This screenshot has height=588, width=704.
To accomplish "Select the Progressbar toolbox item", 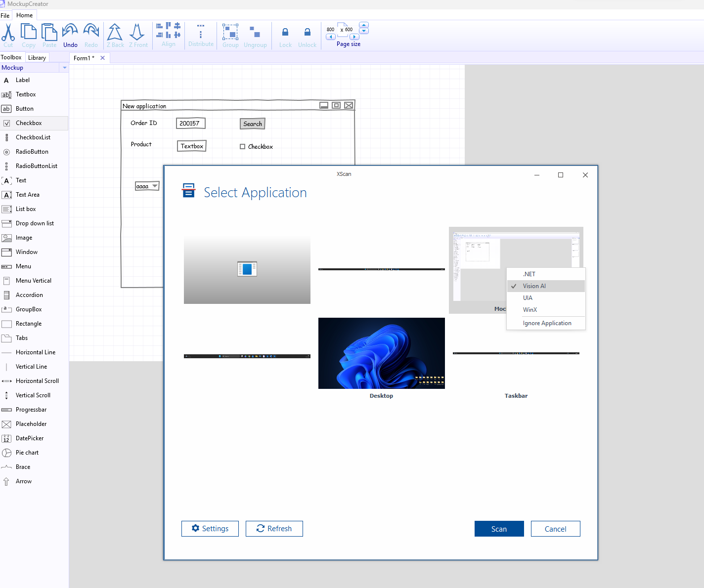I will (31, 410).
